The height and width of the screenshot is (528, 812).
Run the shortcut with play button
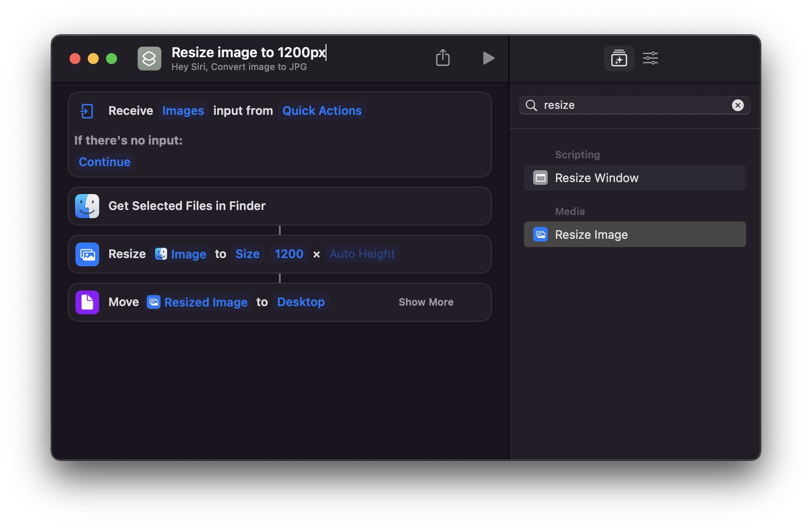click(x=488, y=58)
